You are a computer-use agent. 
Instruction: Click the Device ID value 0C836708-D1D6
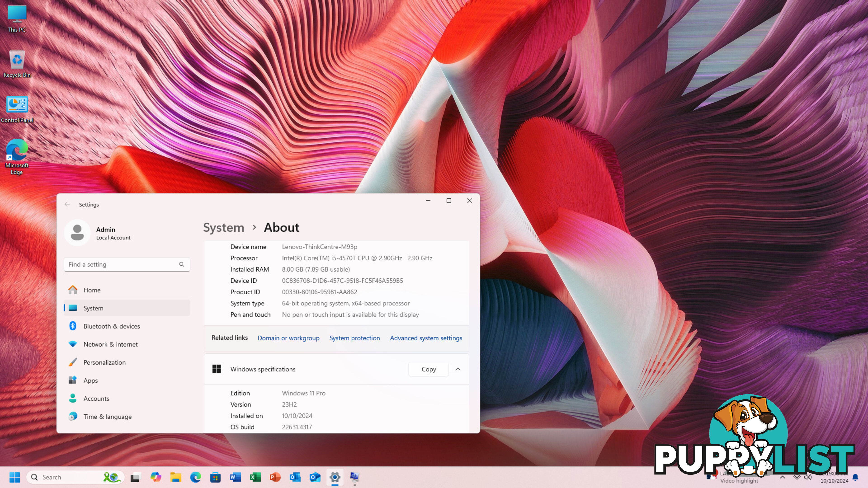(342, 281)
